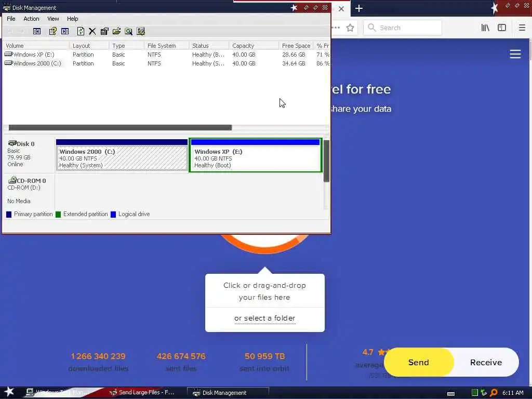Click the keyboard icon in system tray
This screenshot has height=399, width=532.
click(x=451, y=393)
